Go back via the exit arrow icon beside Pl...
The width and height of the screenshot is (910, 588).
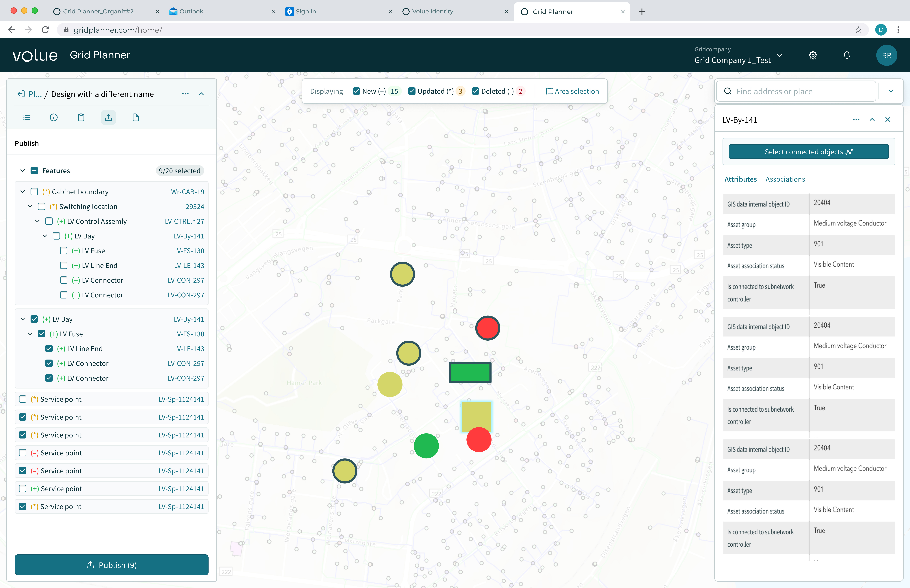click(21, 94)
